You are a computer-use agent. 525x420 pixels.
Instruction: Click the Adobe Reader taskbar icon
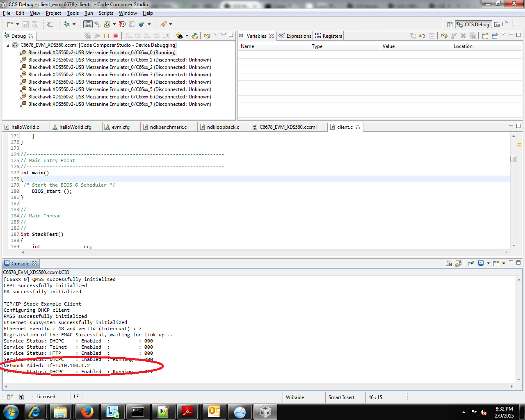click(188, 412)
